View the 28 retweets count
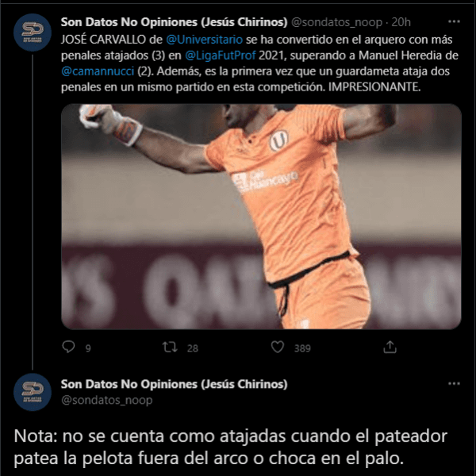The image size is (476, 476). [193, 348]
